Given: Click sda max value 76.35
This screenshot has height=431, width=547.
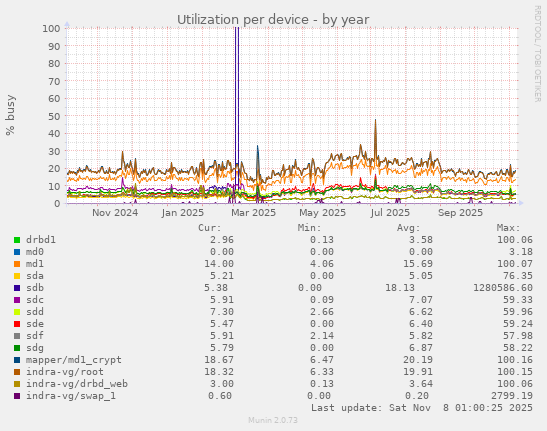Looking at the screenshot, I should pyautogui.click(x=518, y=276).
